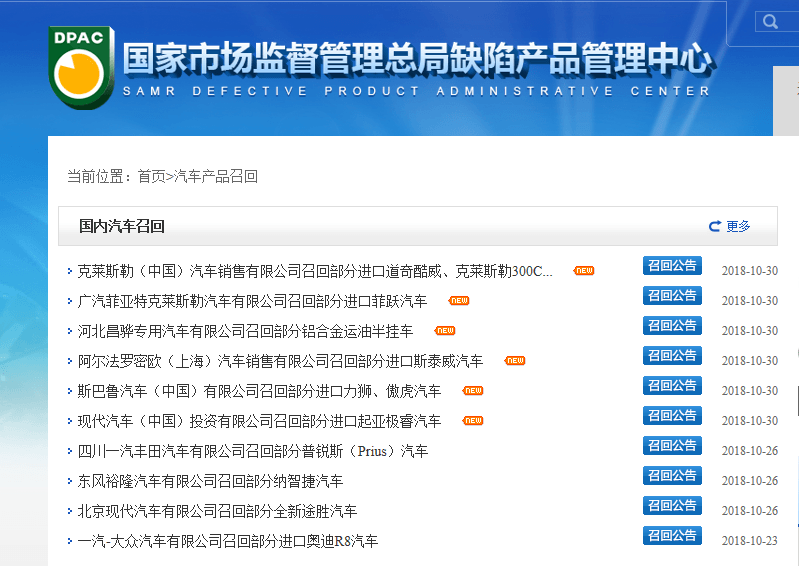Click 召回公告 button for 斯巴鲁 row
The image size is (799, 566).
[x=672, y=386]
